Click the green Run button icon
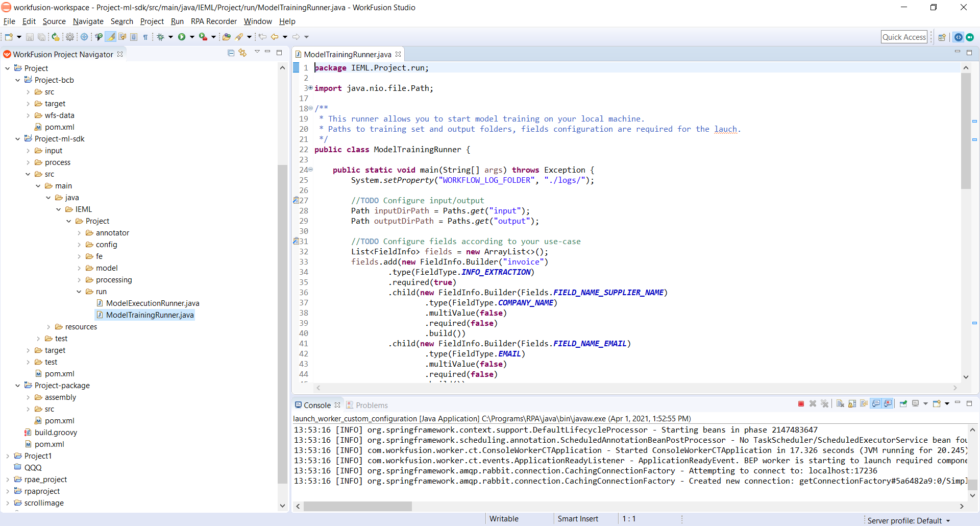 [x=182, y=37]
